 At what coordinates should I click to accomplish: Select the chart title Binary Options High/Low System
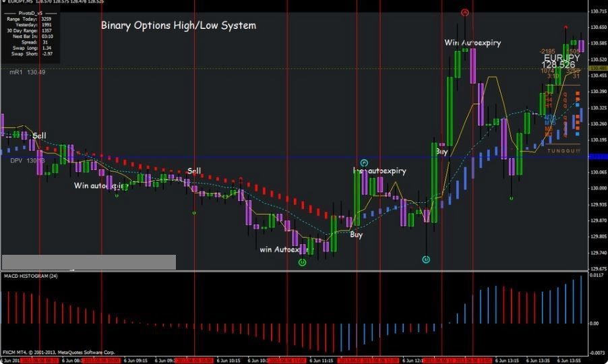[179, 26]
